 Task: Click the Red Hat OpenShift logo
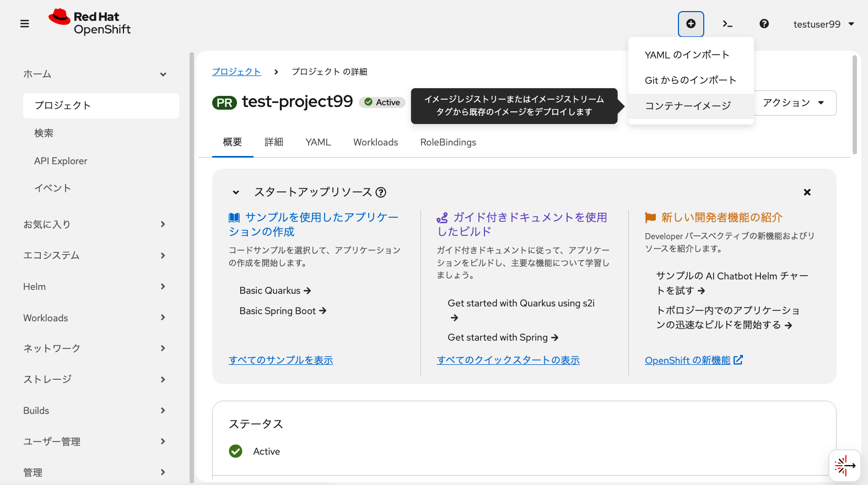90,23
